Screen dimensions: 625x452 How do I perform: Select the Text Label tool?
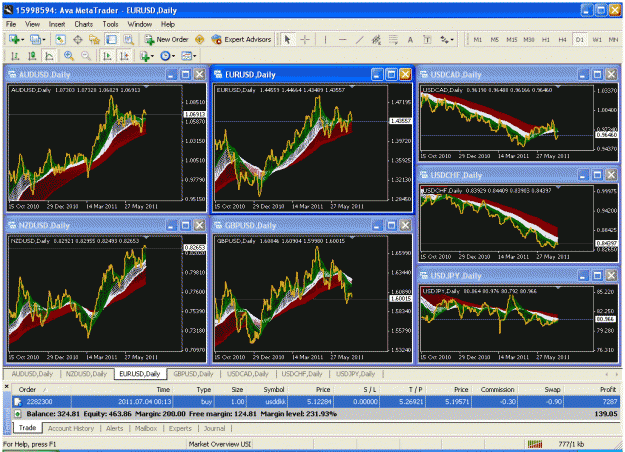point(427,39)
